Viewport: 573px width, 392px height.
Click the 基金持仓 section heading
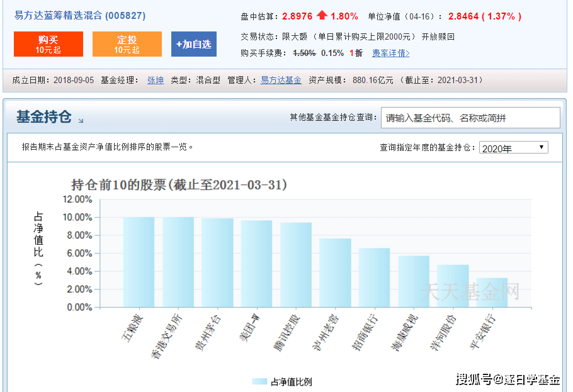point(44,117)
